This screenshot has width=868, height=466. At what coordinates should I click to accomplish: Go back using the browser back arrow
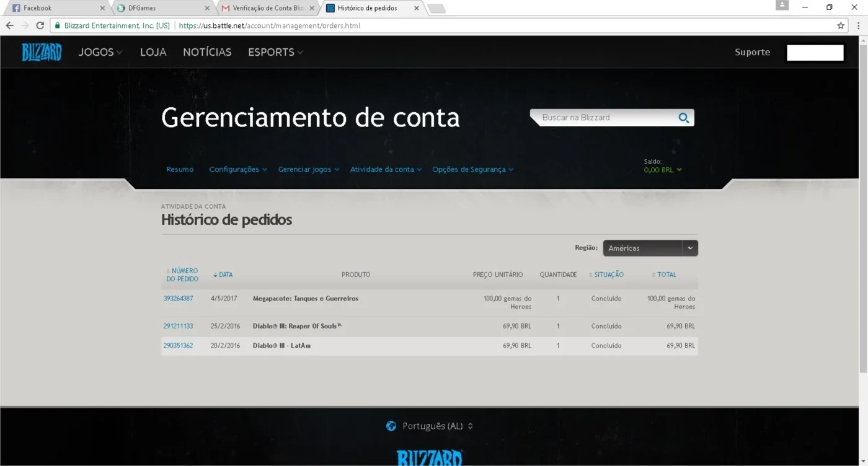pyautogui.click(x=10, y=25)
